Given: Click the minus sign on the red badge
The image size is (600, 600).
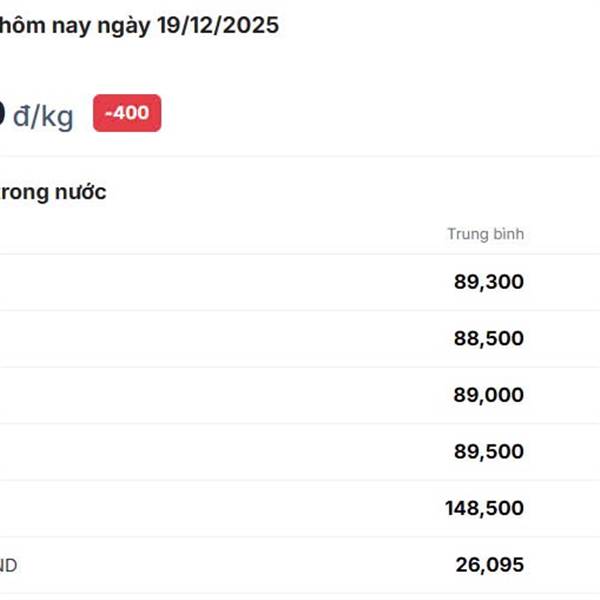Looking at the screenshot, I should (107, 113).
